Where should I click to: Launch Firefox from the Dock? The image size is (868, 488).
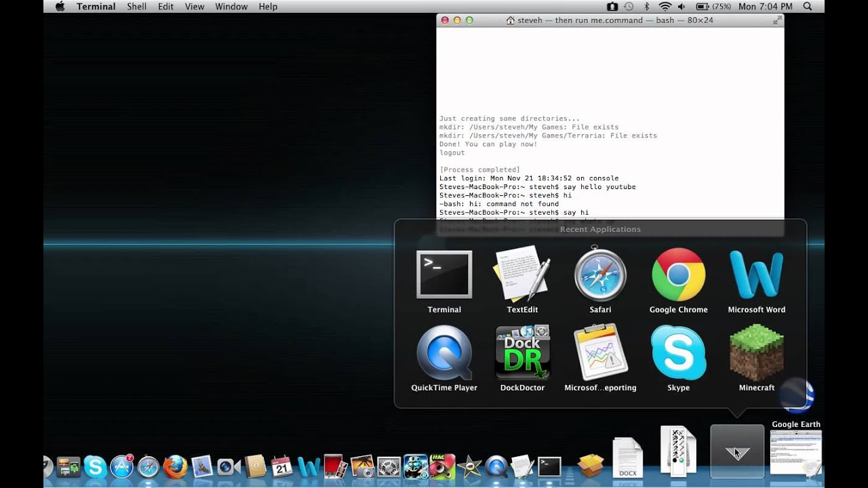(175, 466)
